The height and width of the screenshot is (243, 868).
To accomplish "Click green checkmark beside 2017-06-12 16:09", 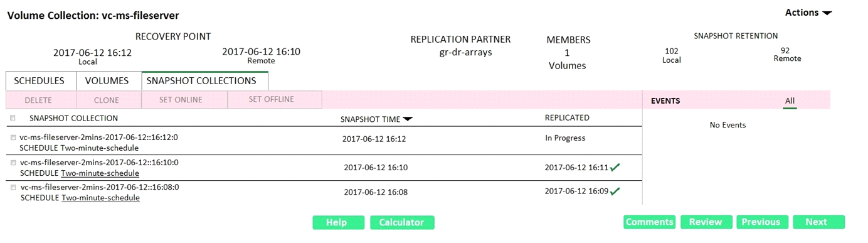I will pos(615,191).
